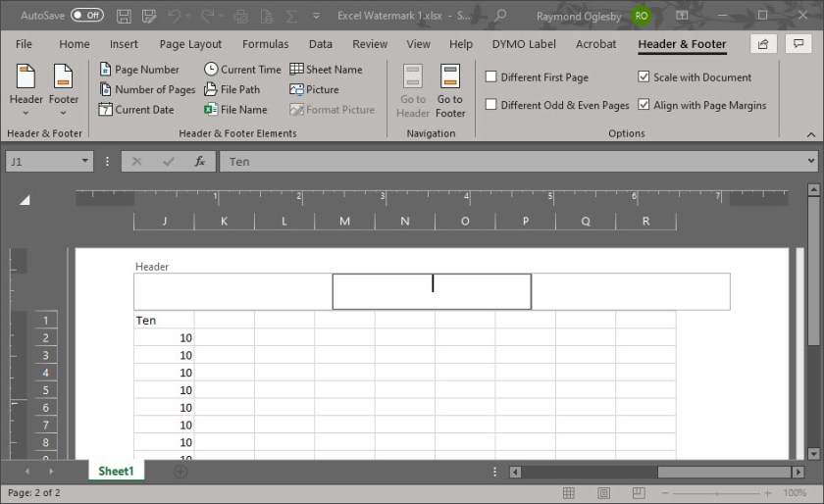
Task: Insert a Picture into header
Action: coord(314,89)
